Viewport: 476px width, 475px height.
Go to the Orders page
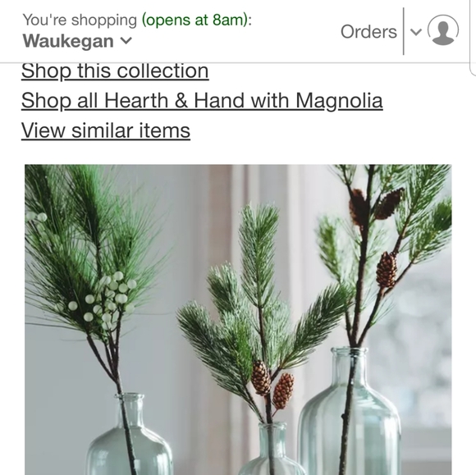368,31
